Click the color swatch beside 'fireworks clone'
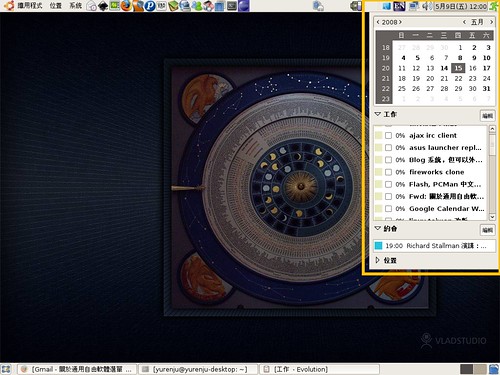The height and width of the screenshot is (375, 500). coord(378,172)
